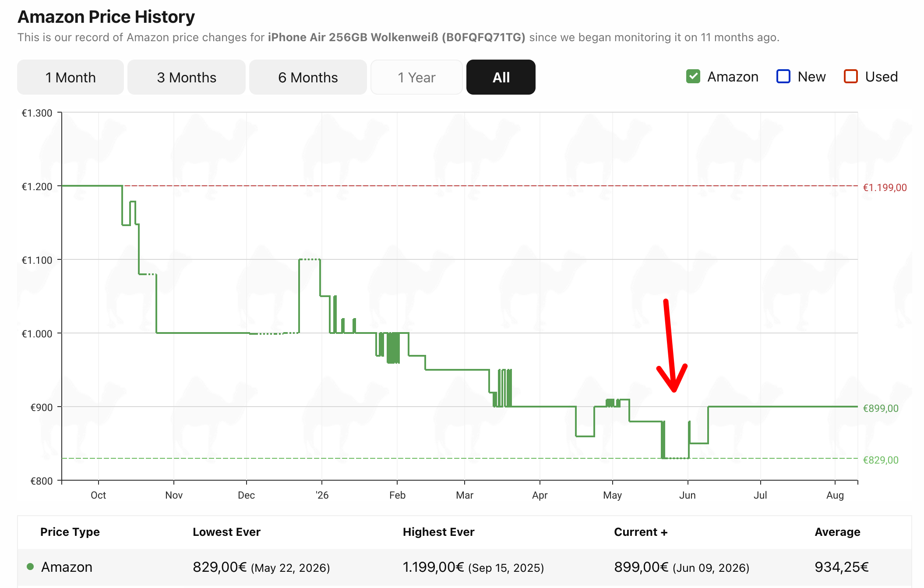Image resolution: width=924 pixels, height=588 pixels.
Task: Select the 1 Month range tab
Action: (x=71, y=77)
